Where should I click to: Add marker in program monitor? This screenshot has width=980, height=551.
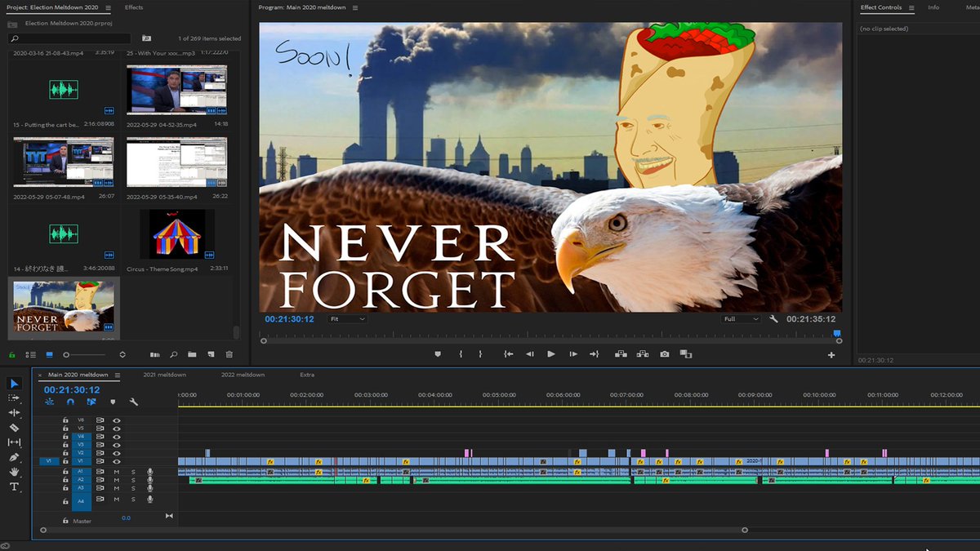pyautogui.click(x=438, y=354)
